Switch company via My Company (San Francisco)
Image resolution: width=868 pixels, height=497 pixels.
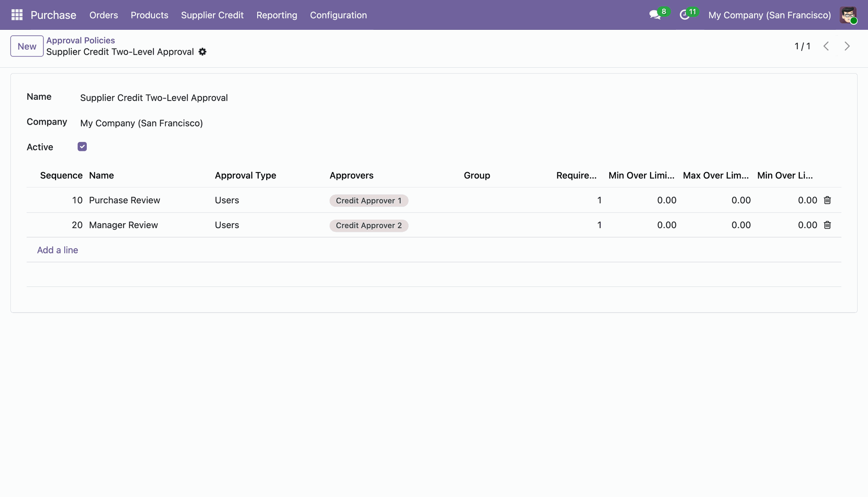[769, 15]
